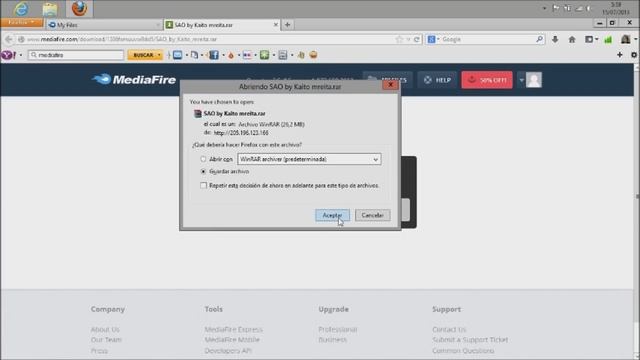The image size is (640, 360).
Task: Click the system clock in the tray
Action: click(616, 8)
